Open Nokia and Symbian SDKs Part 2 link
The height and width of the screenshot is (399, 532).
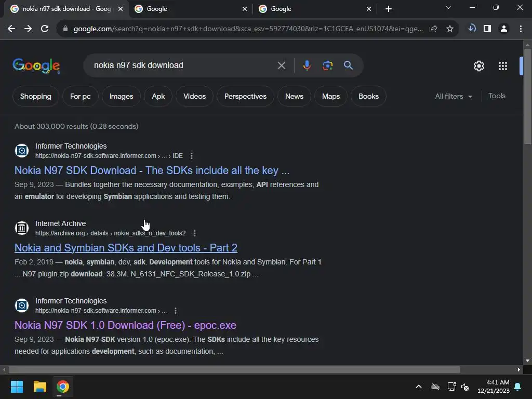(126, 248)
